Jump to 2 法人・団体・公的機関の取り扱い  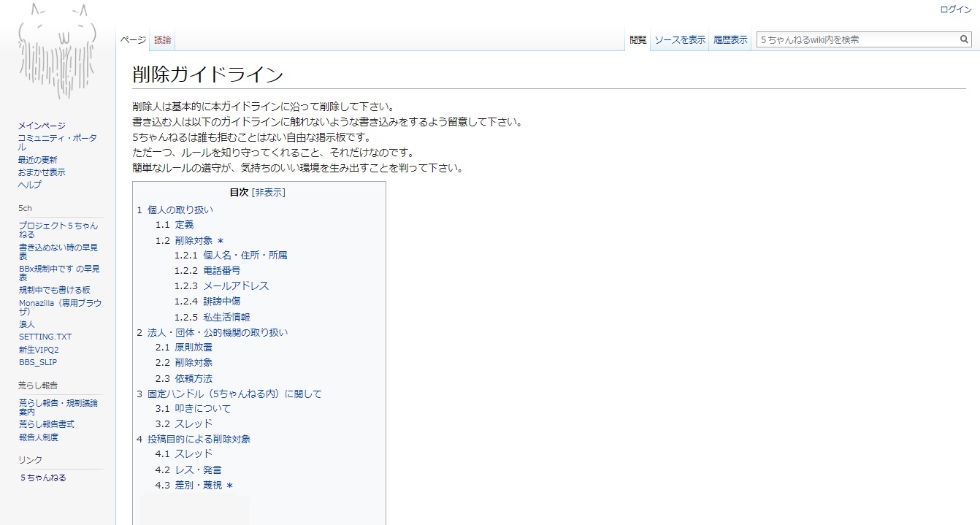point(213,332)
